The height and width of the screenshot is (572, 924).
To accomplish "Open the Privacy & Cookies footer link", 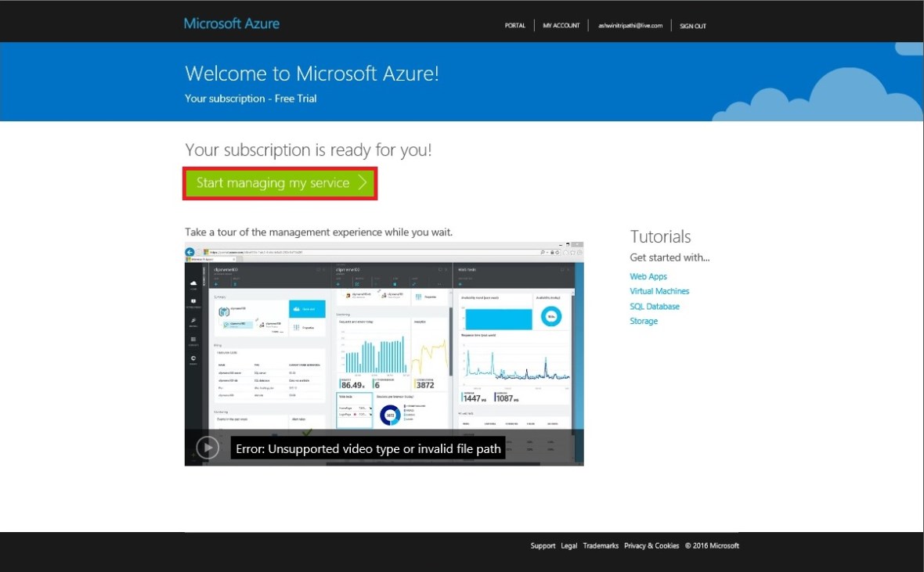I will [651, 545].
